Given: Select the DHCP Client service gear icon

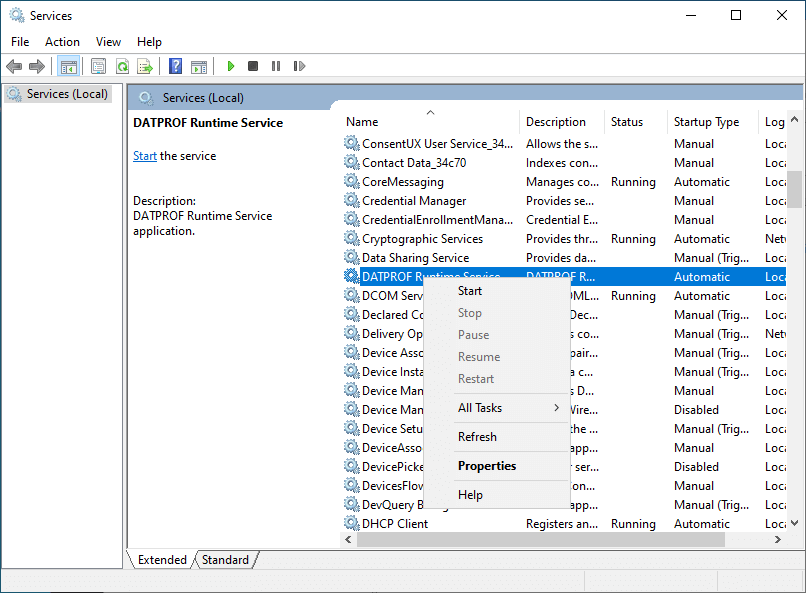Looking at the screenshot, I should click(x=352, y=523).
